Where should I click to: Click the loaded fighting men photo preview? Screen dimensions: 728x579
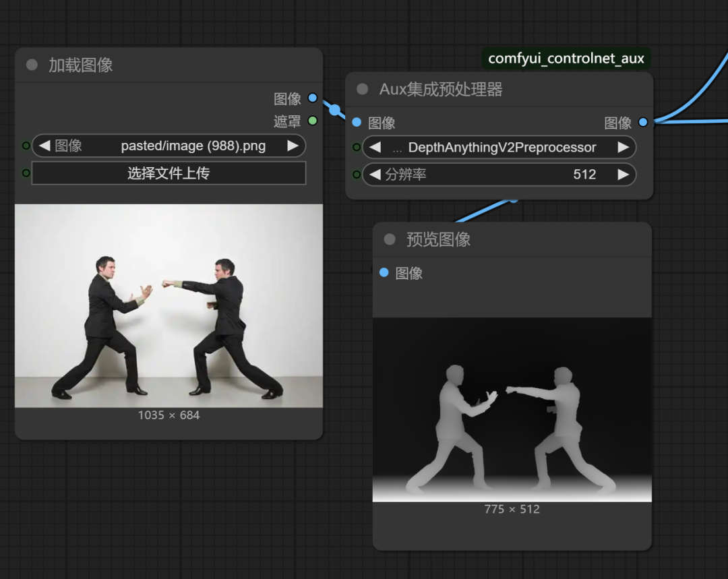click(x=169, y=306)
